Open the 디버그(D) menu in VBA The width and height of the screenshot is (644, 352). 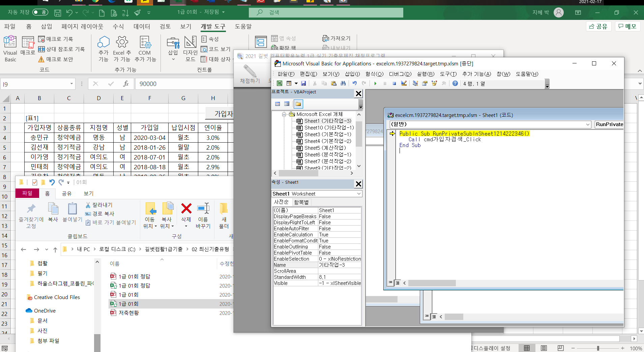(400, 74)
